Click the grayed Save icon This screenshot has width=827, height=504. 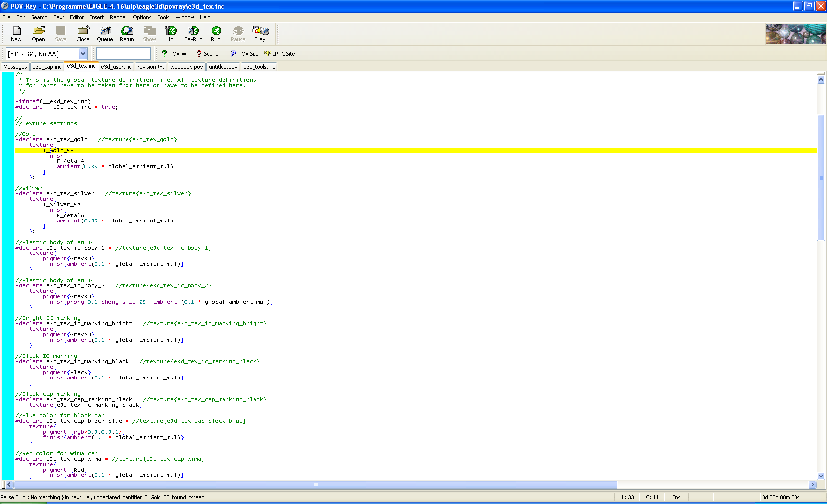[61, 34]
